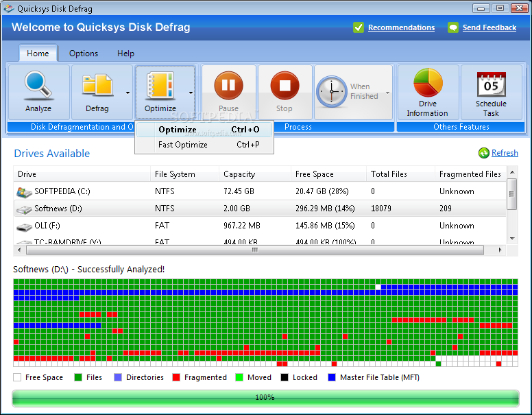
Task: Open the Send Feedback link
Action: pyautogui.click(x=489, y=27)
